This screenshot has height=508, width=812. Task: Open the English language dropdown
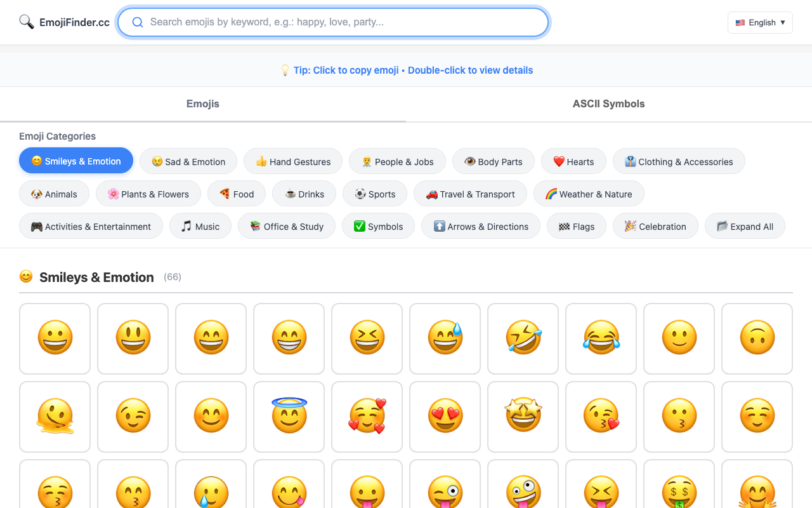coord(760,22)
